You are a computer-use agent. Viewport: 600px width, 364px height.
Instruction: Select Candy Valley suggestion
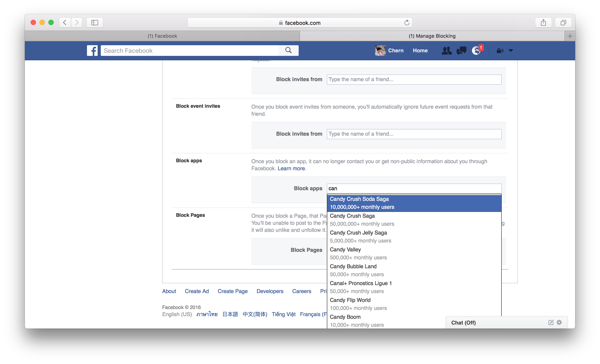(414, 253)
